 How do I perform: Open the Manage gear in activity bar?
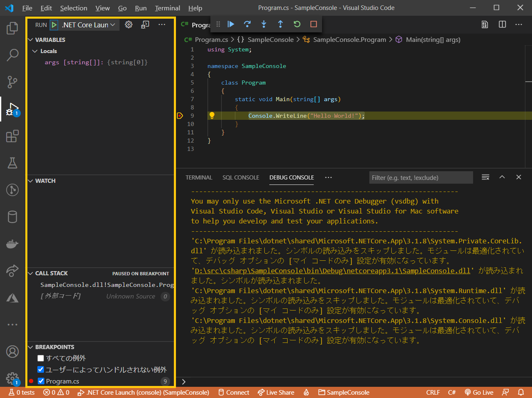(x=12, y=379)
